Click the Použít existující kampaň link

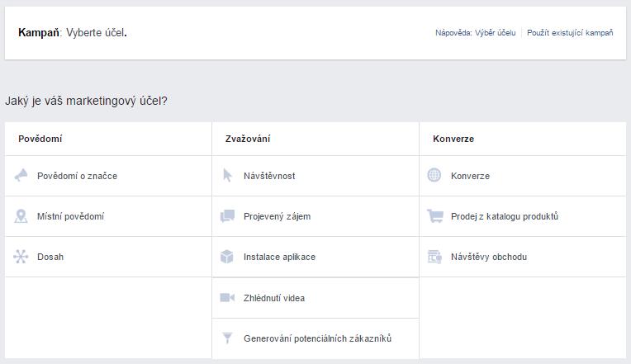click(x=570, y=33)
